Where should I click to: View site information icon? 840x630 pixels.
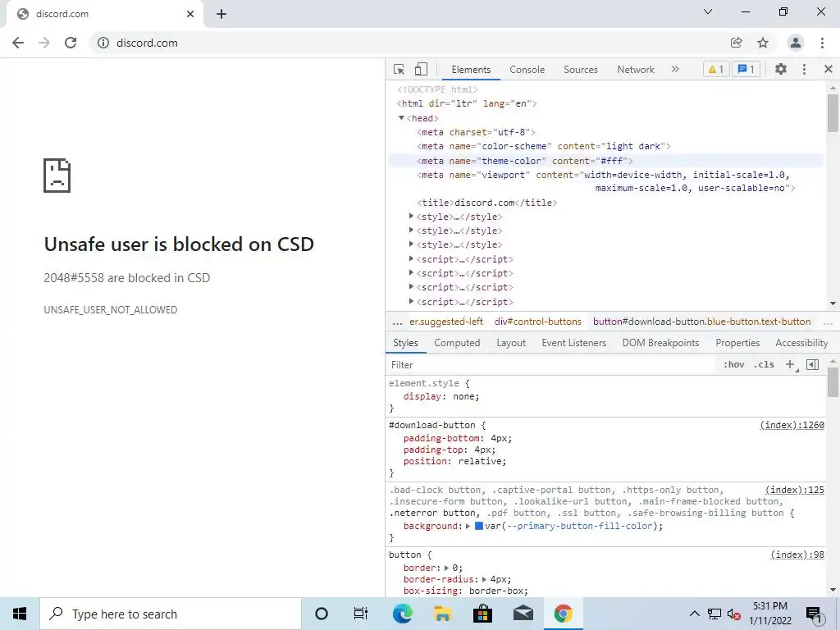103,43
